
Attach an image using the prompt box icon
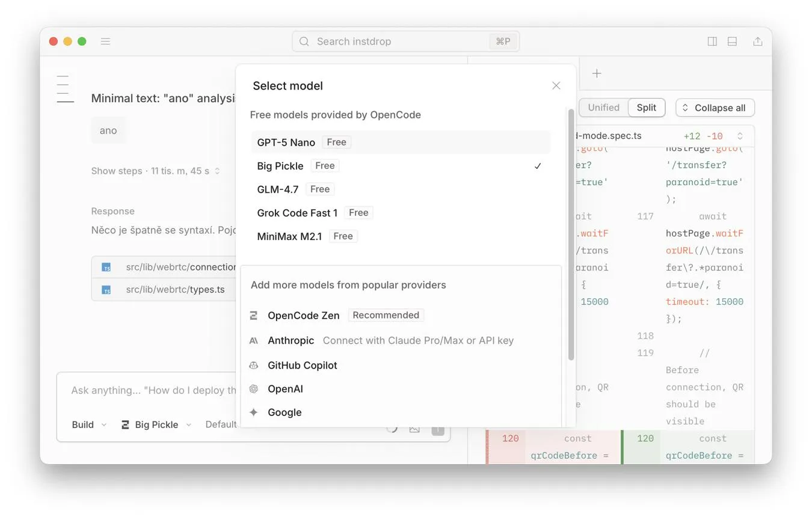click(414, 429)
